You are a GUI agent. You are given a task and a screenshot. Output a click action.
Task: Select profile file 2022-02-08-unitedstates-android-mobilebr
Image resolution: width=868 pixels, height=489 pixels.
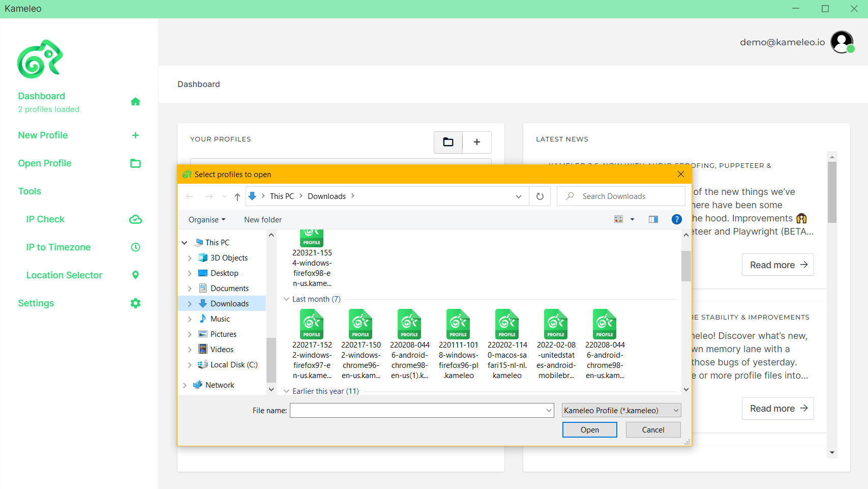click(x=556, y=344)
